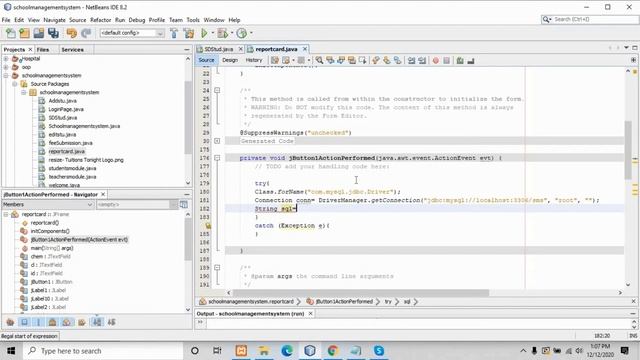Toggle Show Fields filter in Navigator
Screen dimensions: 640x360
tap(24, 322)
